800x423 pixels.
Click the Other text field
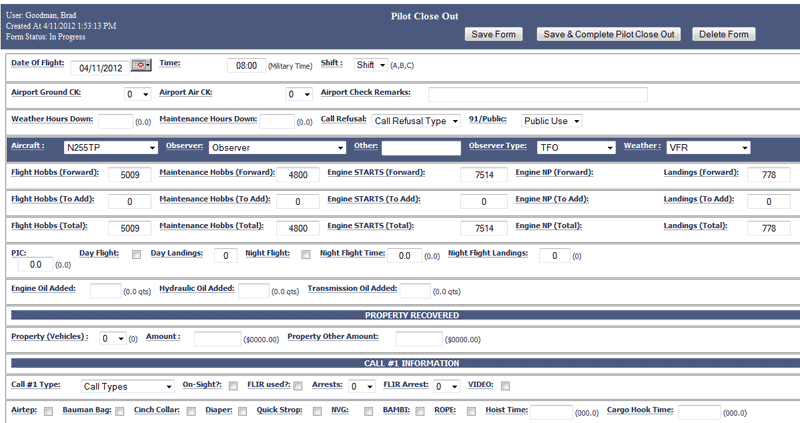click(x=421, y=148)
